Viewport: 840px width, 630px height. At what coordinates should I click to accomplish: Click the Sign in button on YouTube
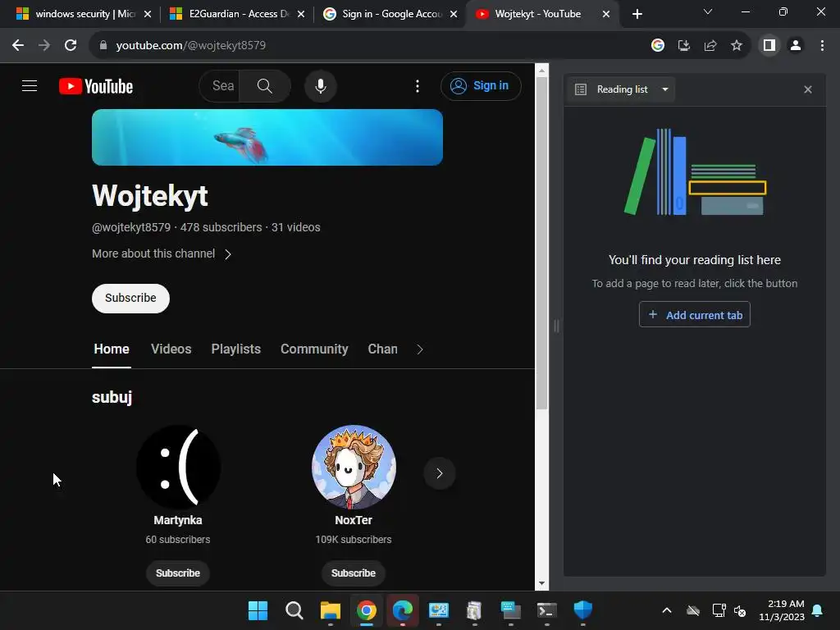pos(481,85)
